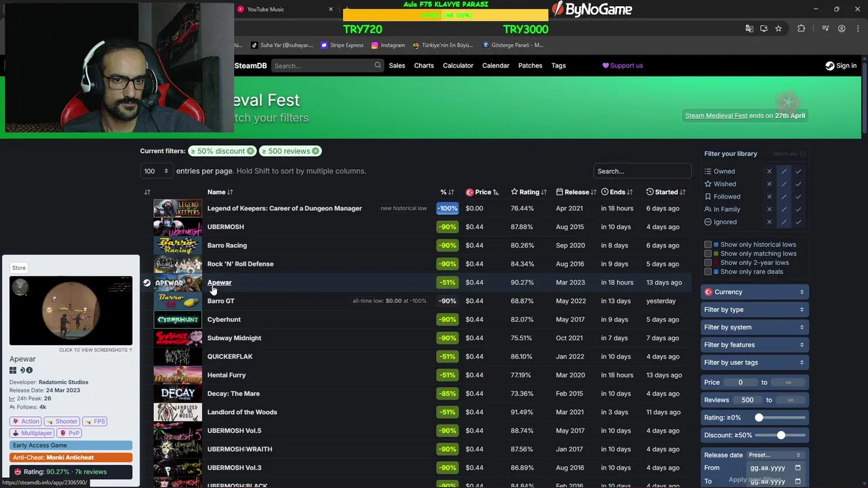Adjust the Rating ≥0% slider handle
The height and width of the screenshot is (488, 868).
coord(759,418)
